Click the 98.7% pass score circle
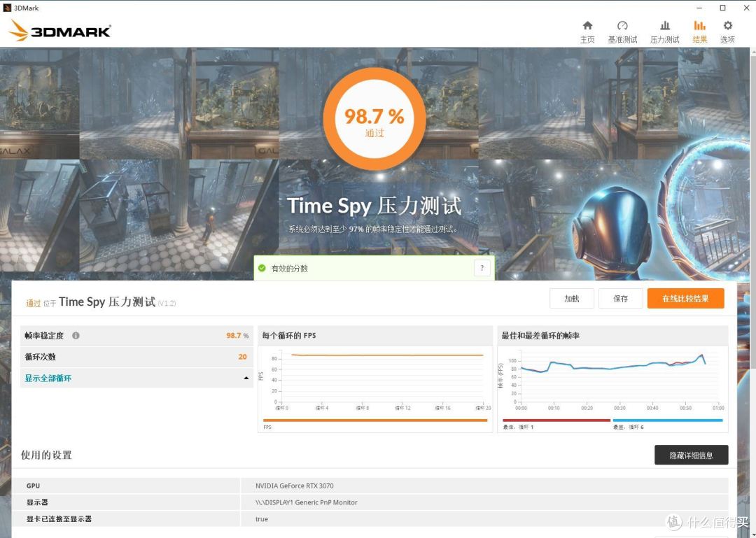 point(374,117)
